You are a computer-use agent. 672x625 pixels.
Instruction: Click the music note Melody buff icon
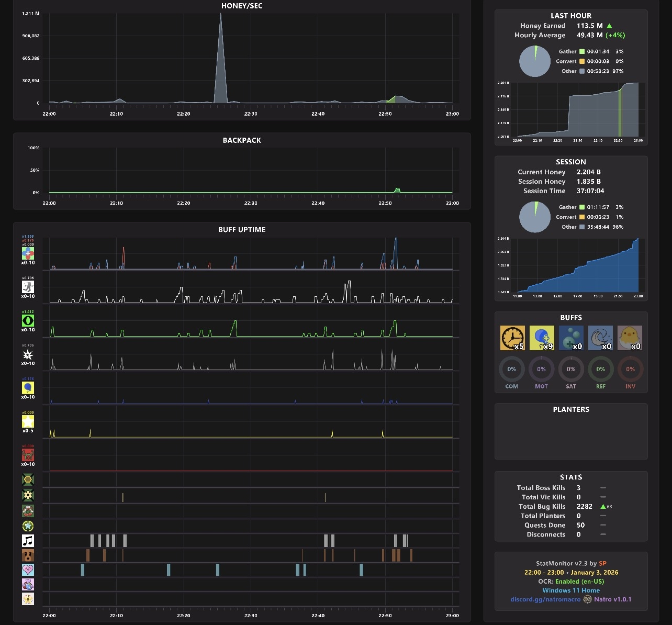point(28,541)
